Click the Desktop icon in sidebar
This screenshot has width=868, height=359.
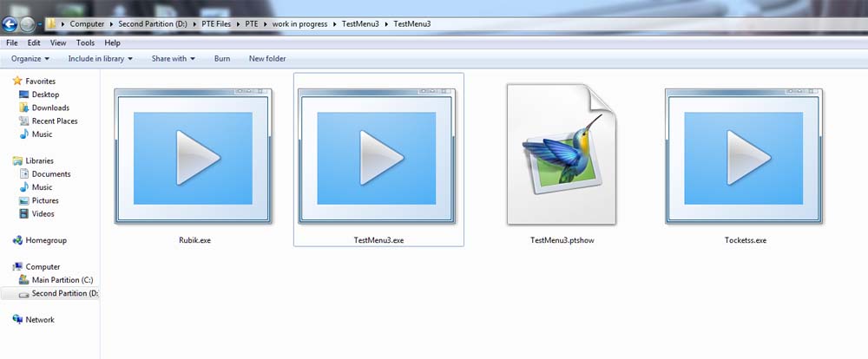[x=23, y=94]
